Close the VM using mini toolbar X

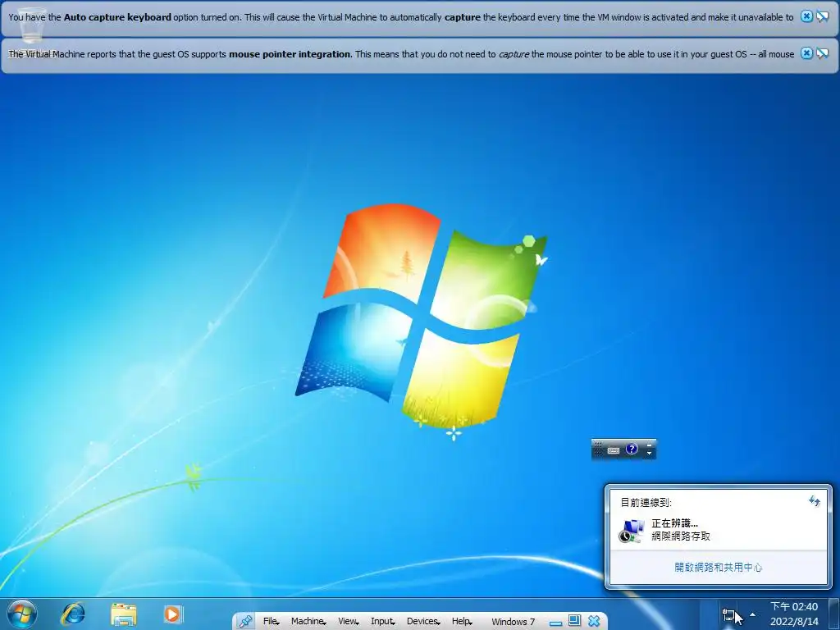[x=594, y=621]
